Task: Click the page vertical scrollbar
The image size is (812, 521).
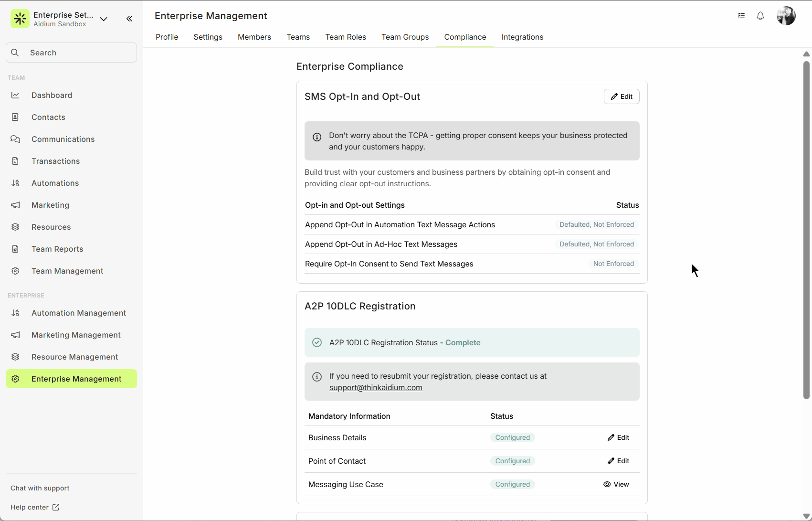Action: tap(806, 229)
